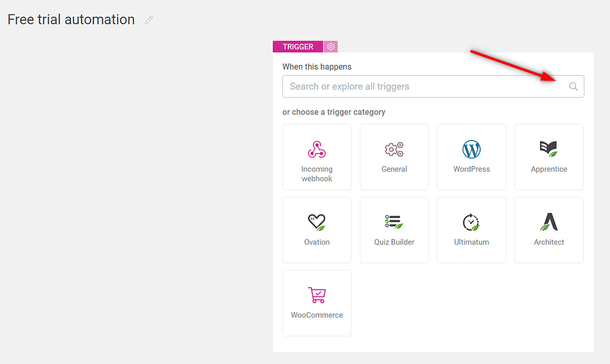Click the Architect letter A icon
The height and width of the screenshot is (364, 610).
point(549,222)
